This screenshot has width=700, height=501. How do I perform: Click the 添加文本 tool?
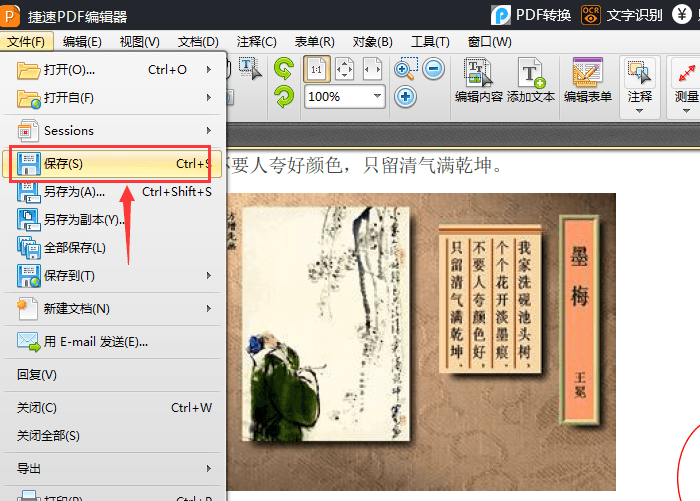(531, 81)
